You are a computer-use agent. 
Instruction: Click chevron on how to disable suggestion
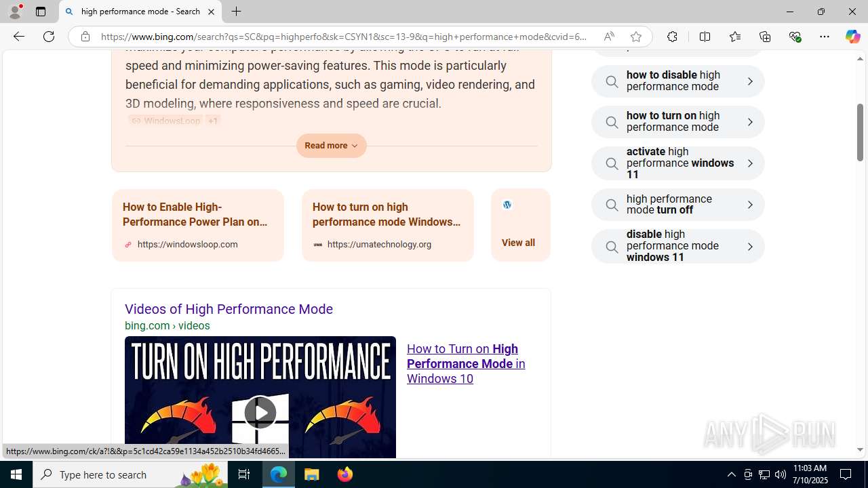[750, 81]
